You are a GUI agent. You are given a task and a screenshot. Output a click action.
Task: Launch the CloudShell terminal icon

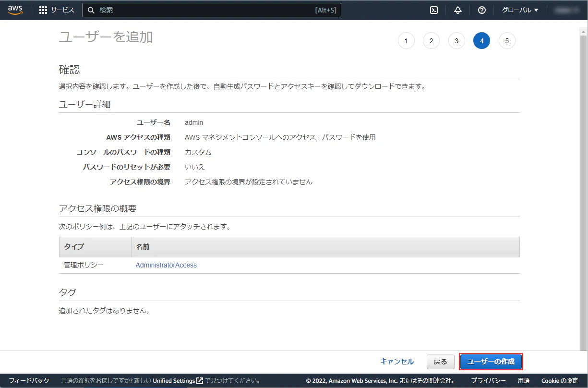coord(434,10)
